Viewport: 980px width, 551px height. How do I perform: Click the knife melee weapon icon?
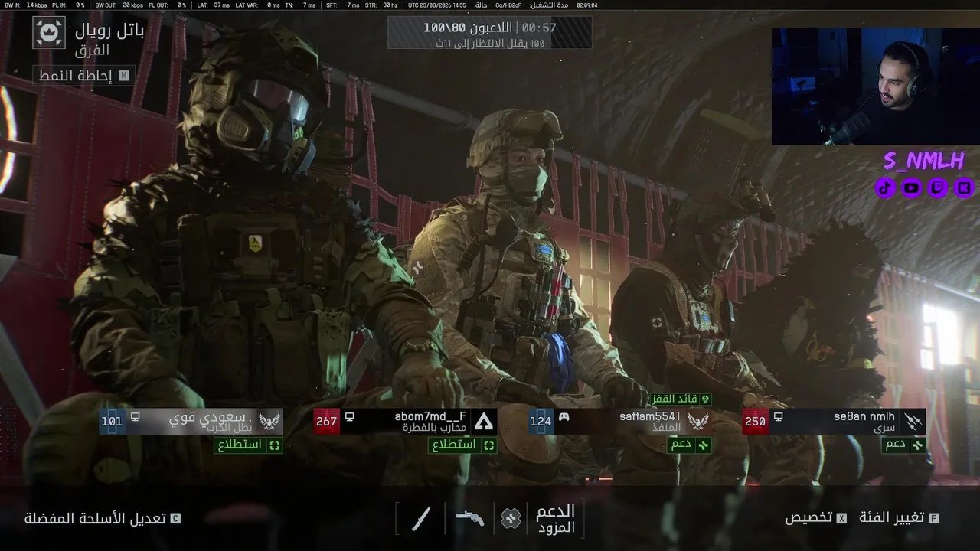click(421, 519)
